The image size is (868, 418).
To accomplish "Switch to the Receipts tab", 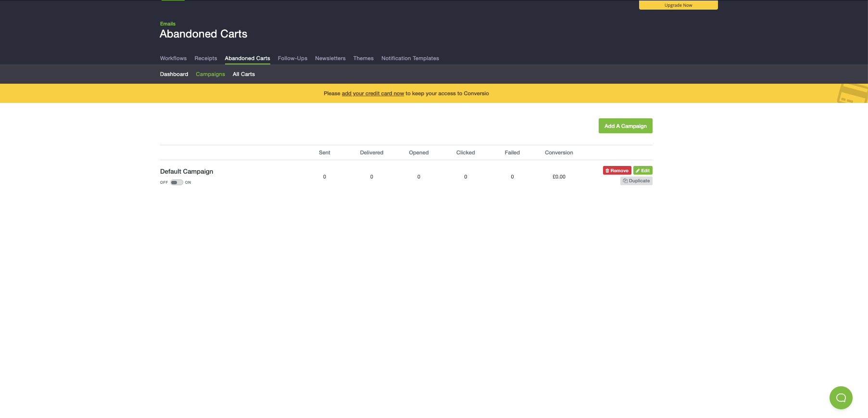I will point(206,58).
